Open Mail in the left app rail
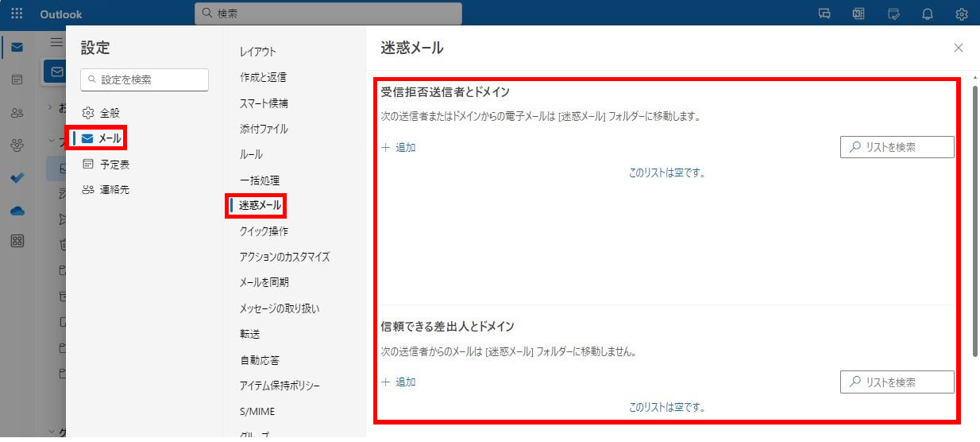The width and height of the screenshot is (980, 442). [17, 47]
